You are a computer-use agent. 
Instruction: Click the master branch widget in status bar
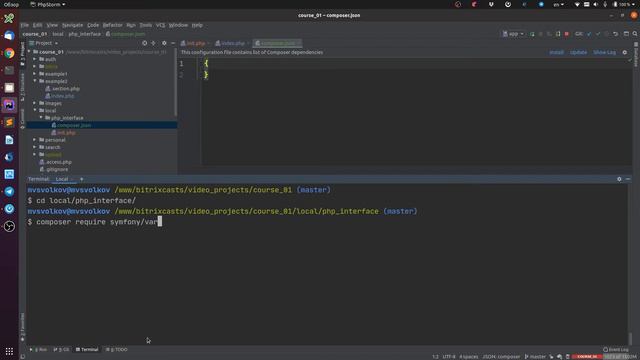pos(535,356)
